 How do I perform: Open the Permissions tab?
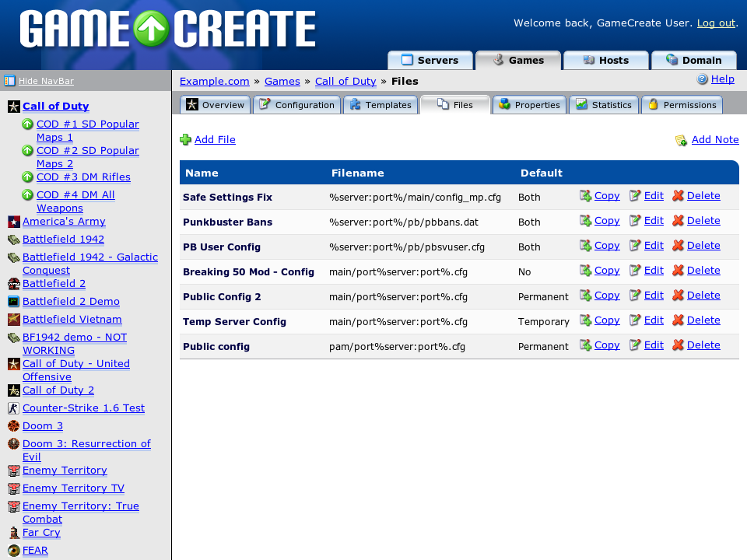coord(682,105)
